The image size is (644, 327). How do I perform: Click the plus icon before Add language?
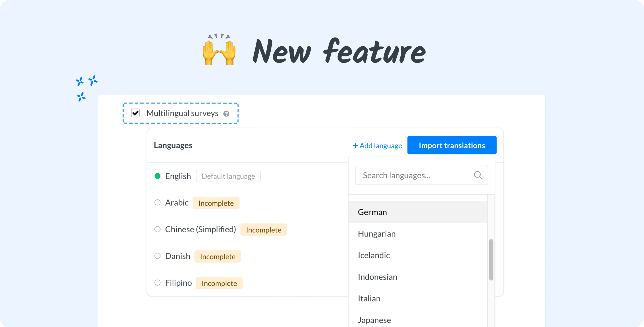pos(355,146)
